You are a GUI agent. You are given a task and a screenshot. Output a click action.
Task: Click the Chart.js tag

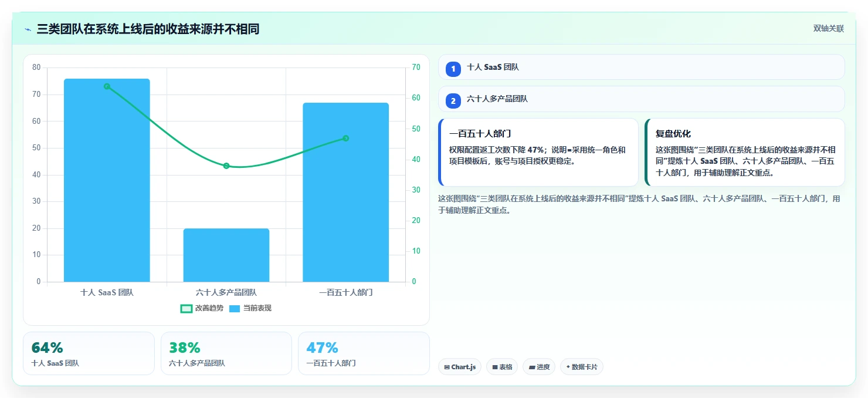(x=460, y=367)
